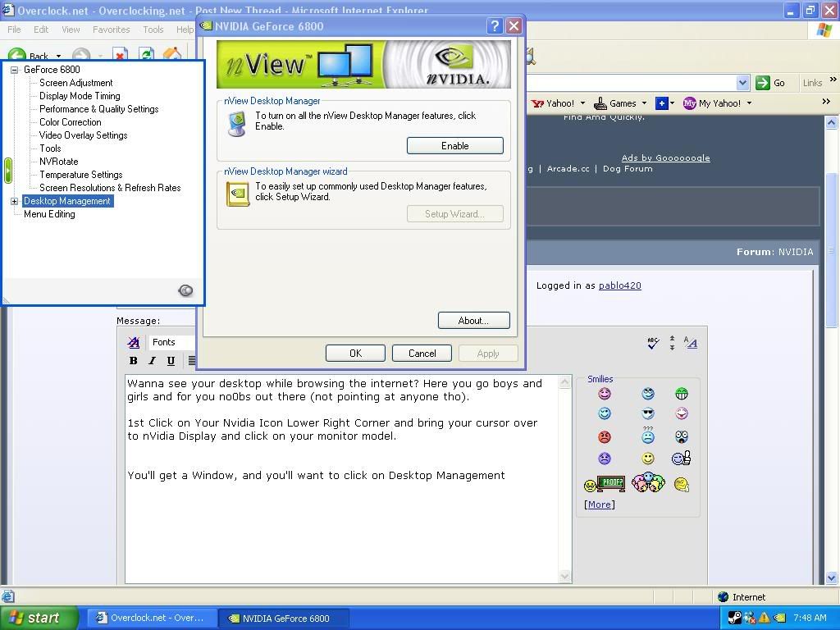This screenshot has width=840, height=630.
Task: Click the switch editor mode A/A icon
Action: pyautogui.click(x=690, y=343)
